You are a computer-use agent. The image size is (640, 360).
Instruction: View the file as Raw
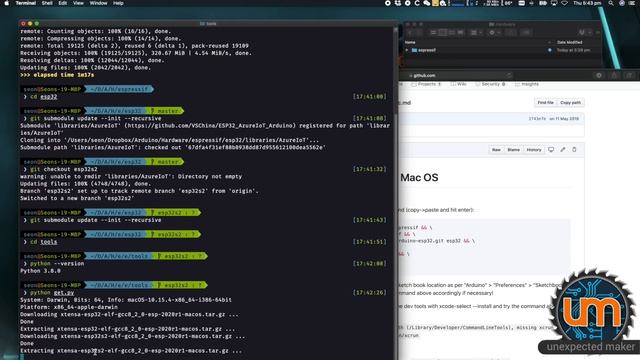click(496, 150)
